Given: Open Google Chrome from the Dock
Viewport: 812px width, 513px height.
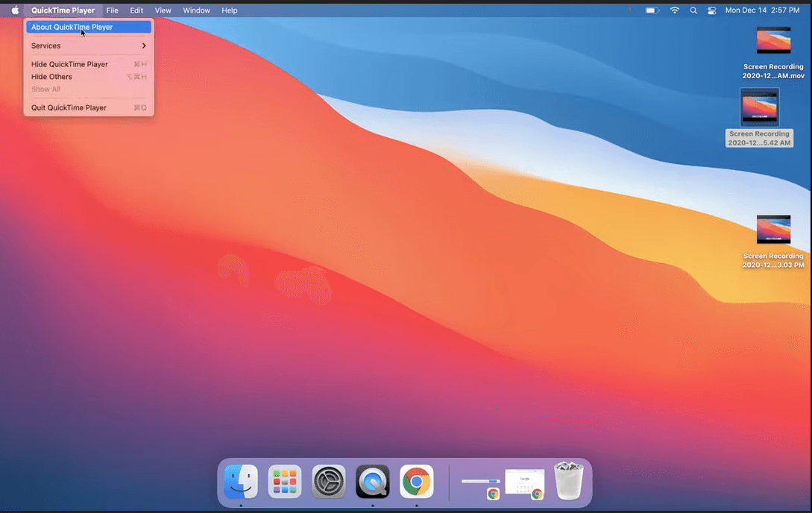Looking at the screenshot, I should point(417,482).
